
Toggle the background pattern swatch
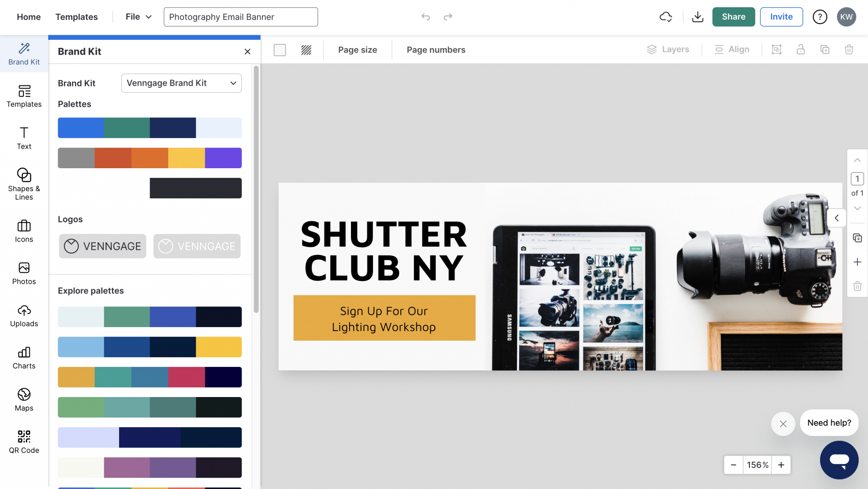pyautogui.click(x=306, y=50)
